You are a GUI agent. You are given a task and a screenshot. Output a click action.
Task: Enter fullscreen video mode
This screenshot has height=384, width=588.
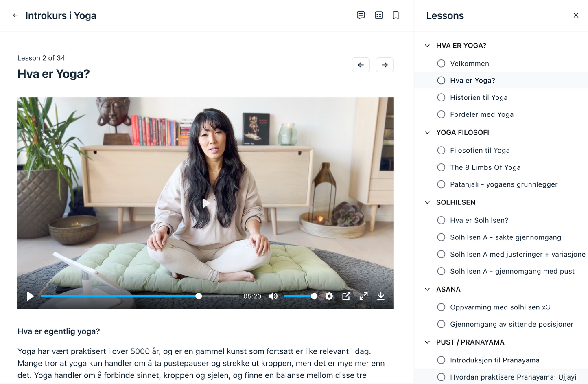[363, 296]
